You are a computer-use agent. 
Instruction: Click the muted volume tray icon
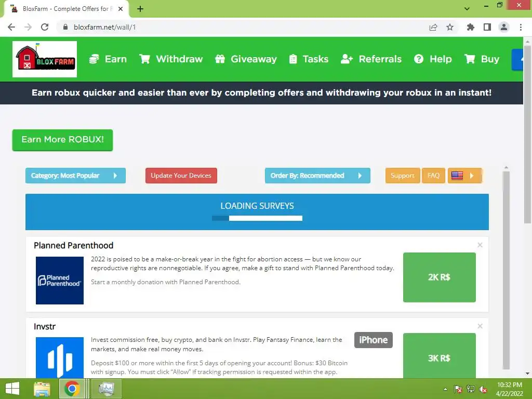483,389
